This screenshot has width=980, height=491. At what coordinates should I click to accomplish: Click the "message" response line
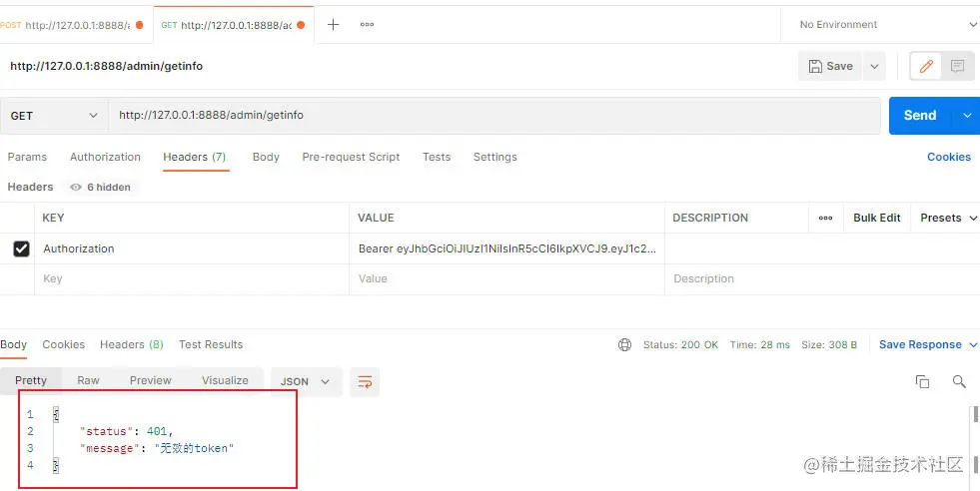point(156,448)
